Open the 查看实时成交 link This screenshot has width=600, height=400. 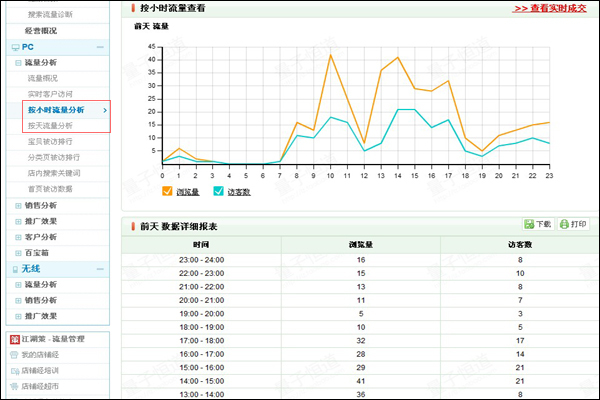549,8
